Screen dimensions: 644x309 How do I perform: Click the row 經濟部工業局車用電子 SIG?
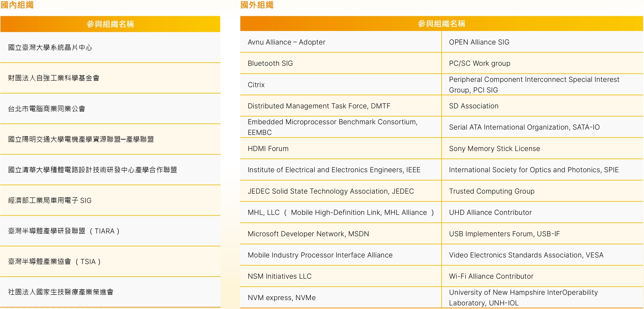(x=110, y=200)
